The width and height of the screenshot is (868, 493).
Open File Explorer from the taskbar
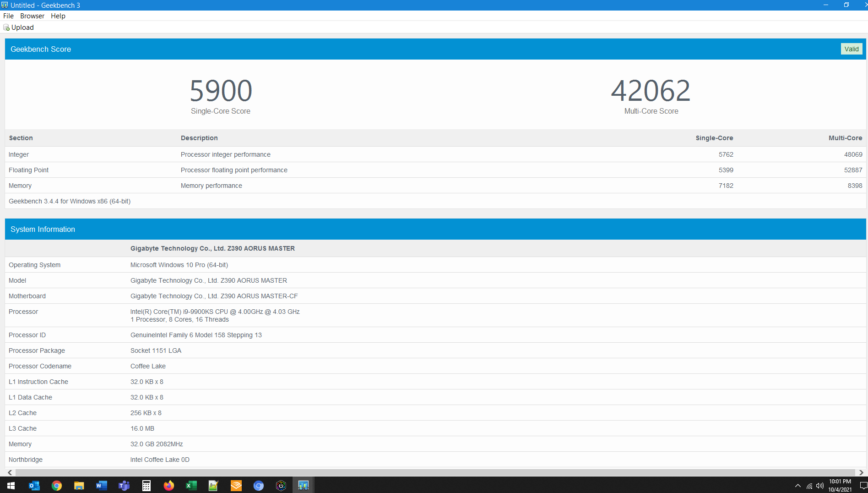79,486
